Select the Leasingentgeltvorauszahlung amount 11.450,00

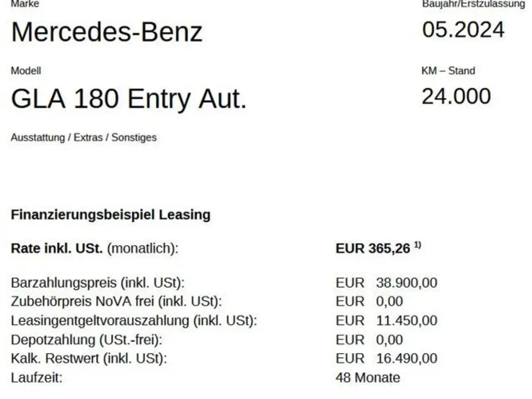[x=406, y=321]
